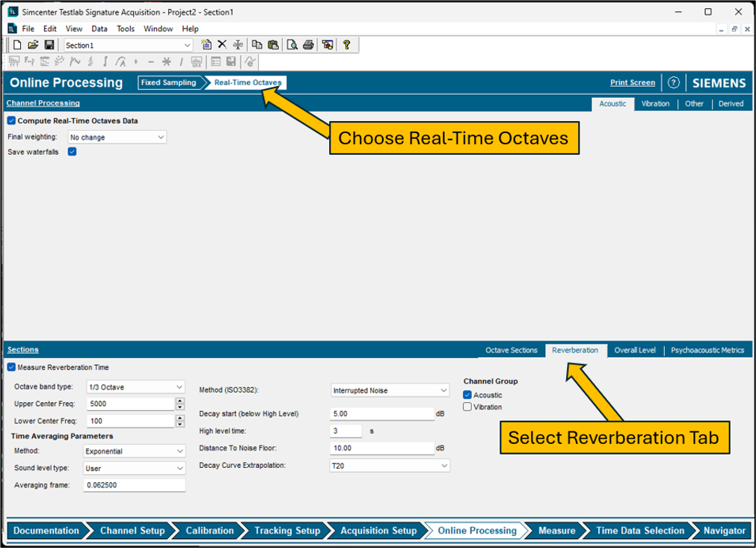
Task: Open the Tools menu
Action: click(x=126, y=28)
